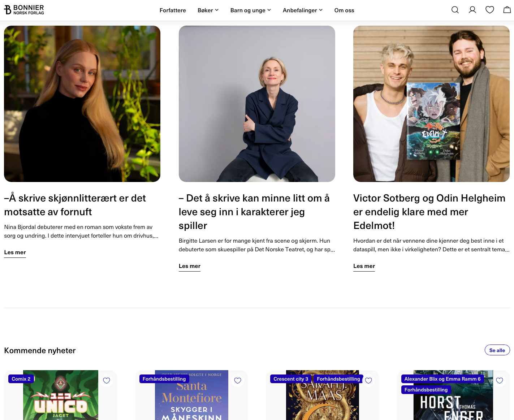Viewport: 514px width, 420px height.
Task: Click Les mer under Birgitte Larsen article
Action: (x=190, y=266)
